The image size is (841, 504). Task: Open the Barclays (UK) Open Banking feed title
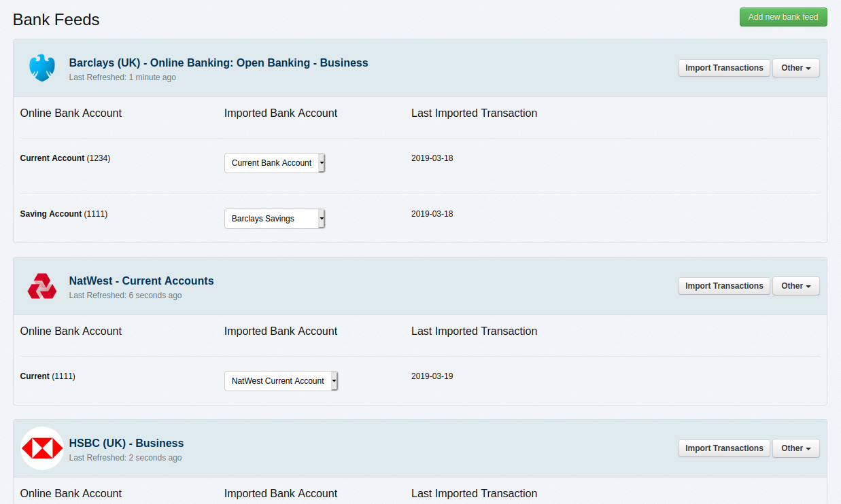pyautogui.click(x=218, y=62)
